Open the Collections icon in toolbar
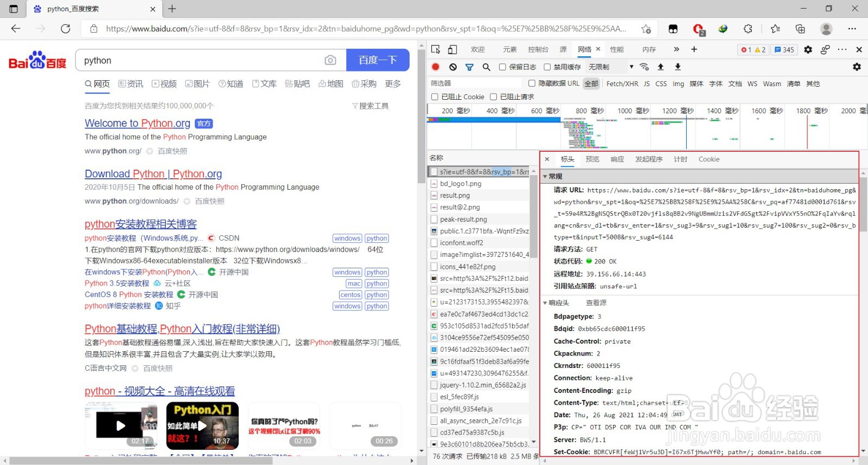Image resolution: width=868 pixels, height=465 pixels. point(800,29)
